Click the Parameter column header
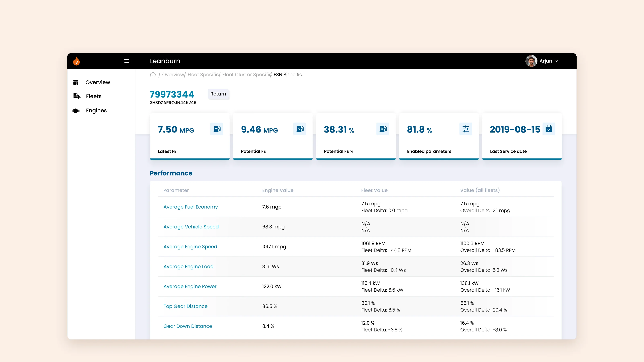 (176, 190)
